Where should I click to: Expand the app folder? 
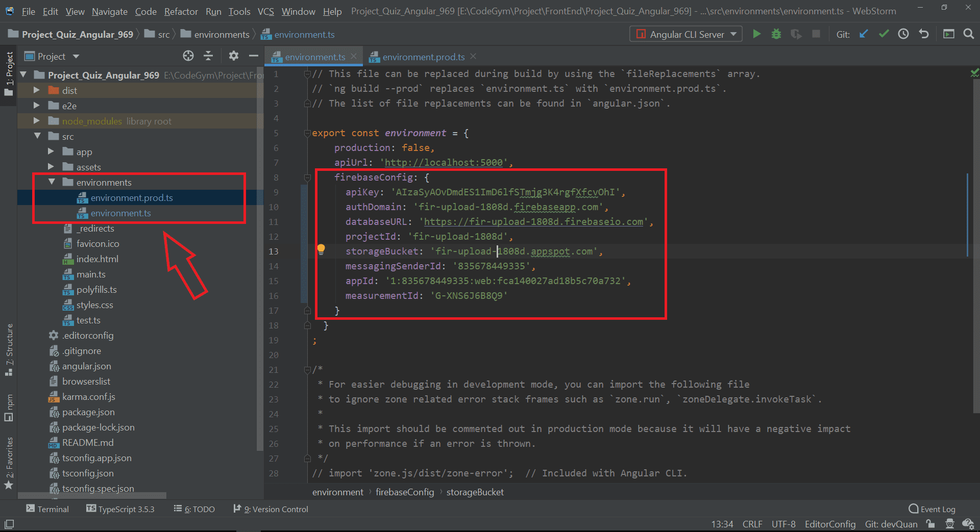click(51, 152)
